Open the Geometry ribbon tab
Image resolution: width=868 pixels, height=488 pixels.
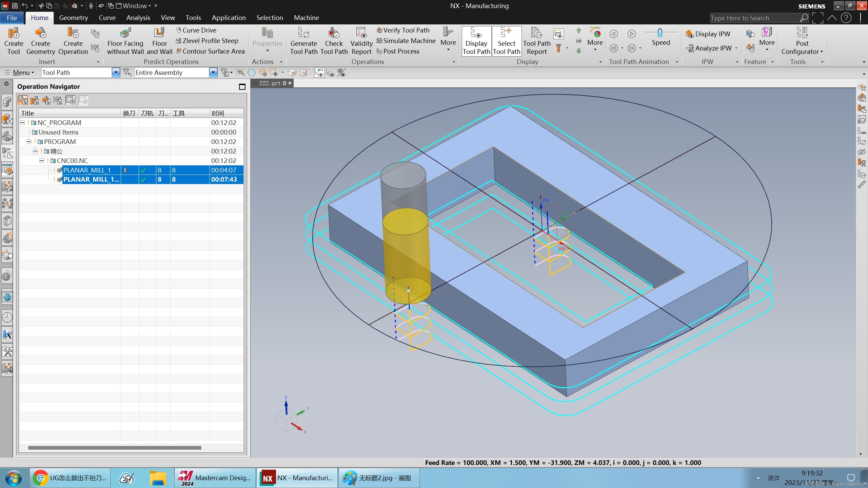coord(73,17)
